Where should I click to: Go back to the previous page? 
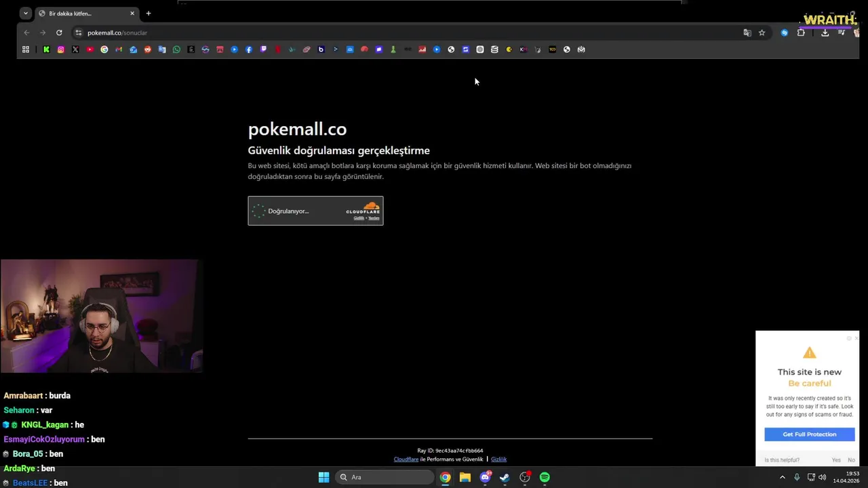coord(26,33)
